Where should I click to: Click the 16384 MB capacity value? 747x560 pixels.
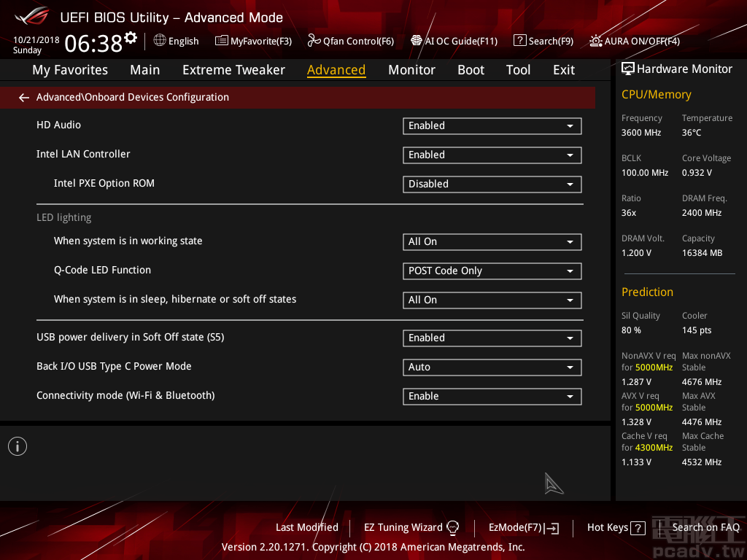[702, 253]
